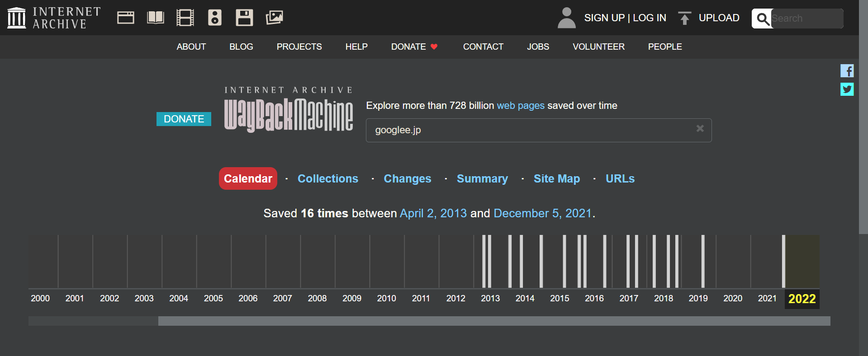This screenshot has height=356, width=868.
Task: Open the April 2, 2013 capture link
Action: point(433,213)
